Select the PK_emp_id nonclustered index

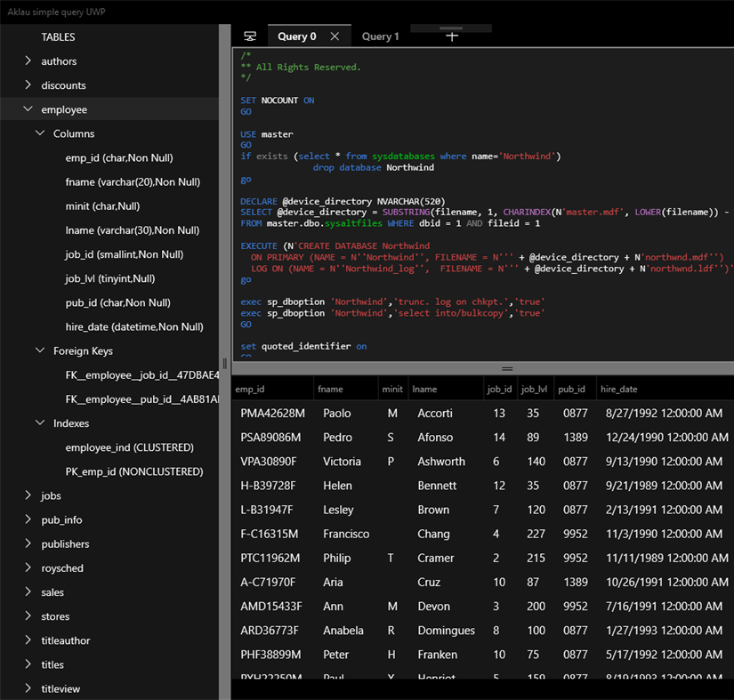coord(133,471)
